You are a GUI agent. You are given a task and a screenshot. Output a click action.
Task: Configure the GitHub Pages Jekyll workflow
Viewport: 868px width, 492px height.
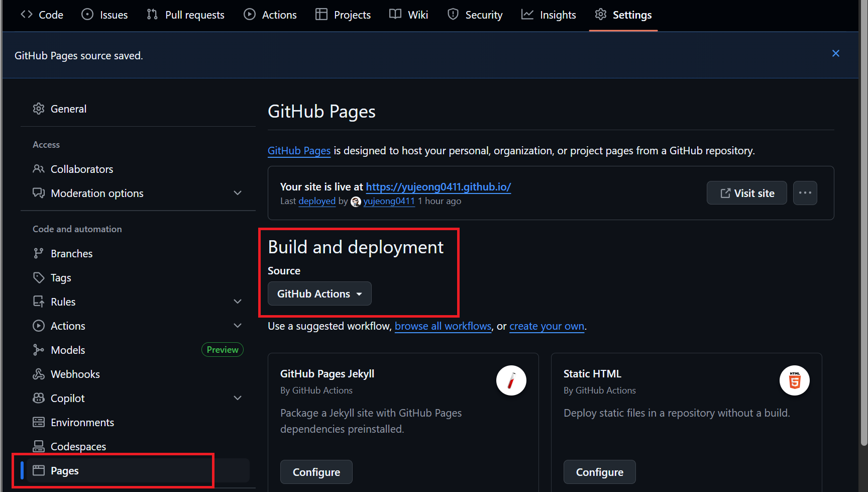click(316, 472)
